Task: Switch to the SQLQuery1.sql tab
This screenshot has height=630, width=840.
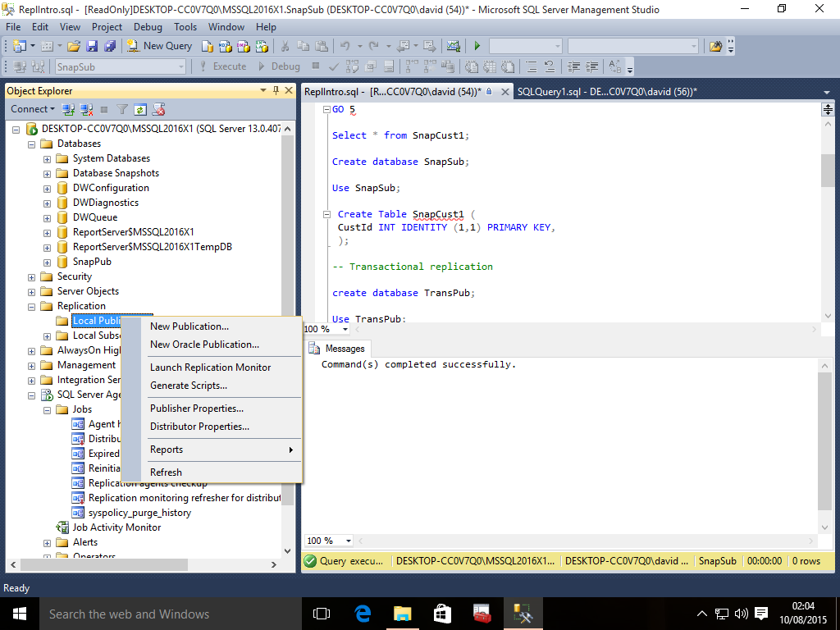Action: point(605,92)
